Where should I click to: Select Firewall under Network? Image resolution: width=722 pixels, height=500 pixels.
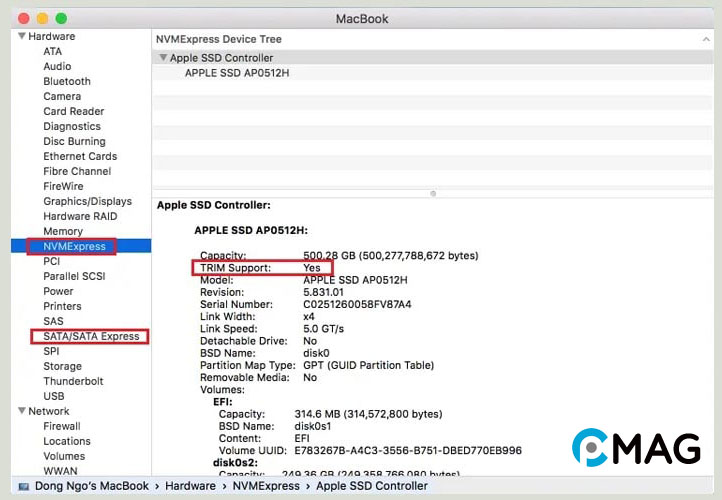point(62,426)
